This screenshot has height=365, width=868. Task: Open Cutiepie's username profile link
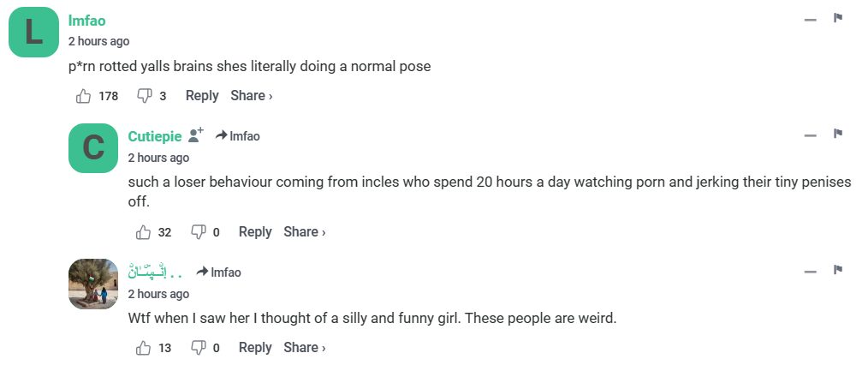[x=155, y=136]
